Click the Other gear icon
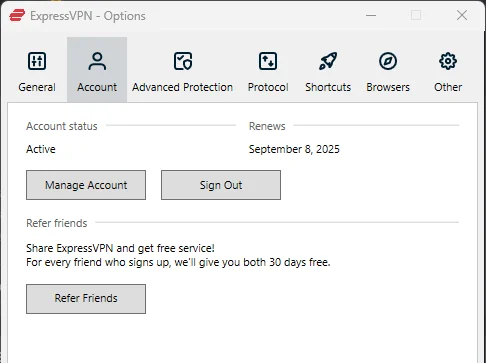This screenshot has width=486, height=363. coord(448,61)
